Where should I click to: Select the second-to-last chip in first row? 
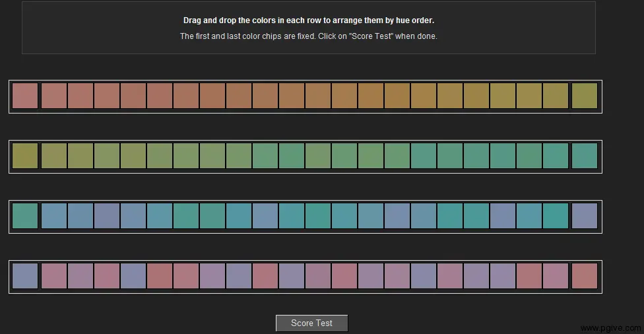click(556, 96)
